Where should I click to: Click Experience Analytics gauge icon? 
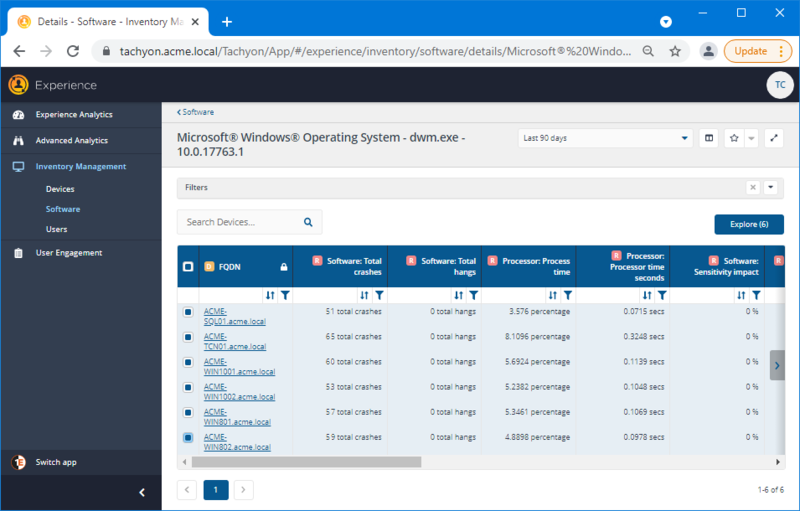18,115
